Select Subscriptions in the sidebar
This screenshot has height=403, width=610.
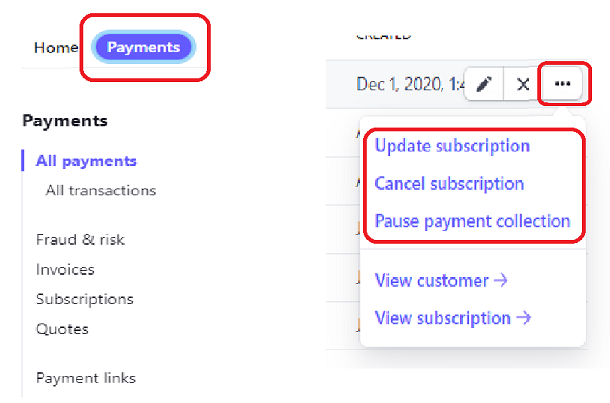click(84, 299)
